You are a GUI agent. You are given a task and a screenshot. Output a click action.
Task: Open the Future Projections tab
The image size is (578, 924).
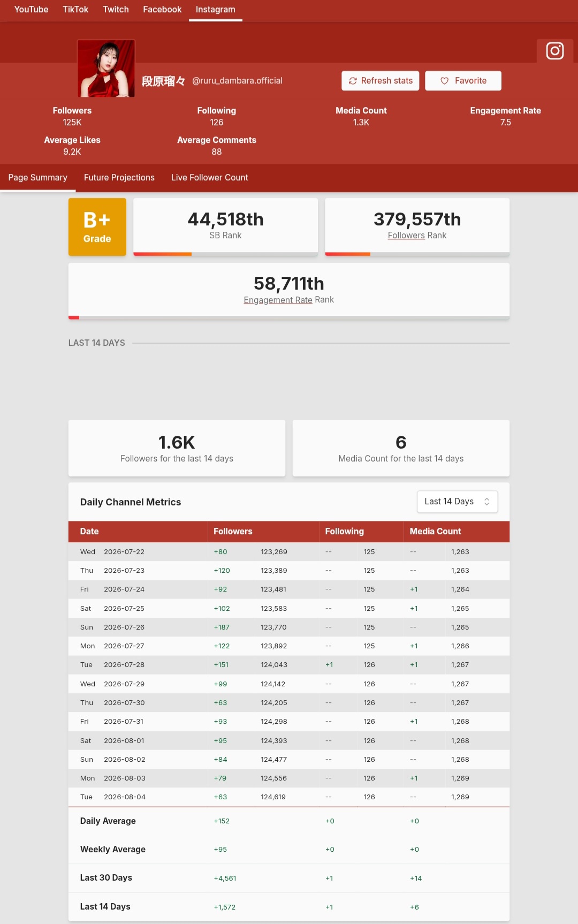click(119, 178)
